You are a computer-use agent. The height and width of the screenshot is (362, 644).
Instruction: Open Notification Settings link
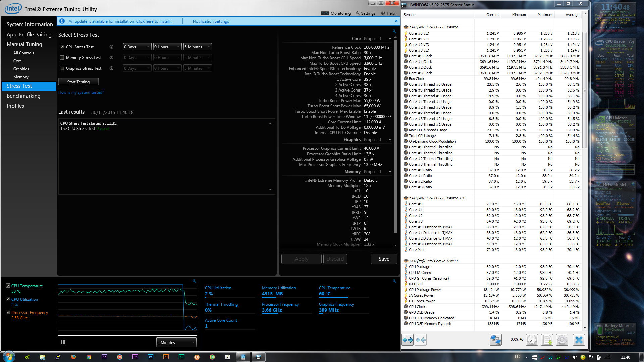tap(211, 21)
